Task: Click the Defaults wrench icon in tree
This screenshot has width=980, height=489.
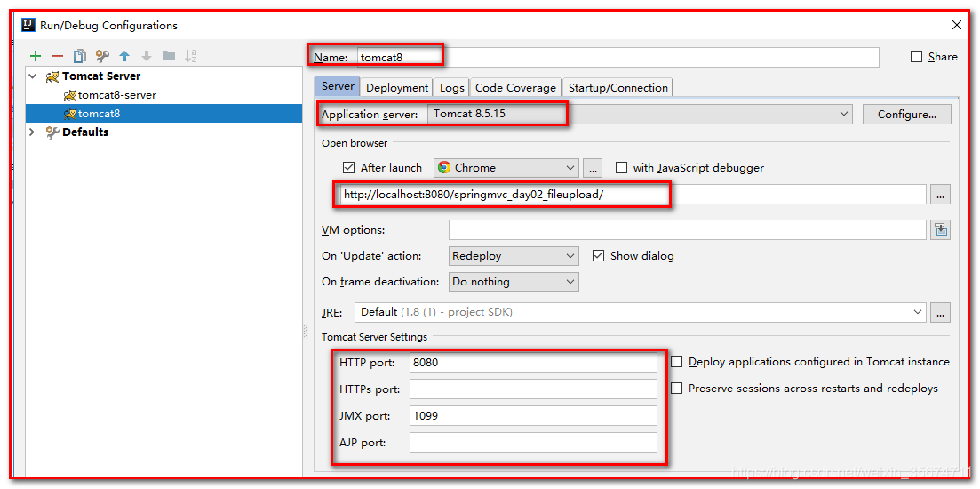Action: point(52,132)
